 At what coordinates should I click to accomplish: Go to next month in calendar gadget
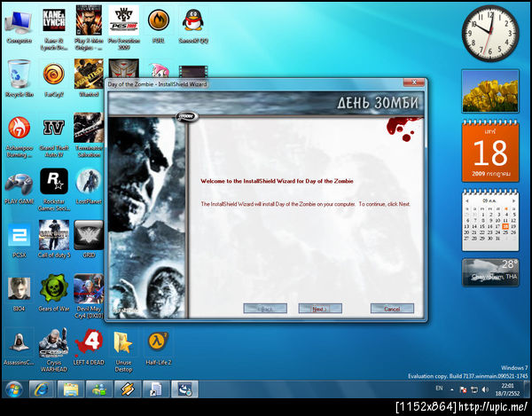(x=513, y=200)
